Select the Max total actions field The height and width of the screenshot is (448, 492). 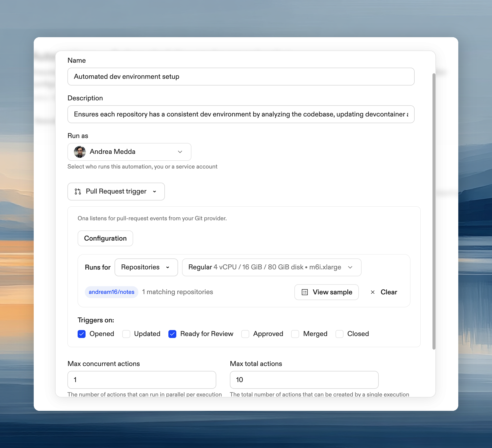[x=304, y=380]
